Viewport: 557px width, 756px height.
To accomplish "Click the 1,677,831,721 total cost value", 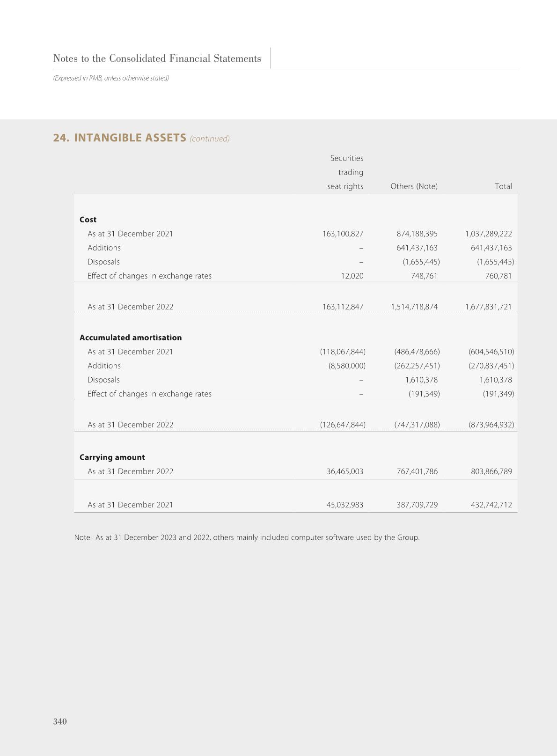I will tap(488, 307).
